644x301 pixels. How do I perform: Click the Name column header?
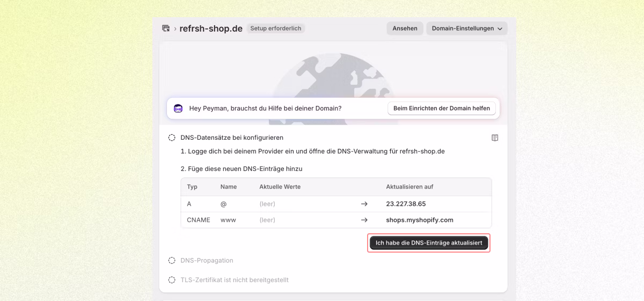pyautogui.click(x=228, y=187)
